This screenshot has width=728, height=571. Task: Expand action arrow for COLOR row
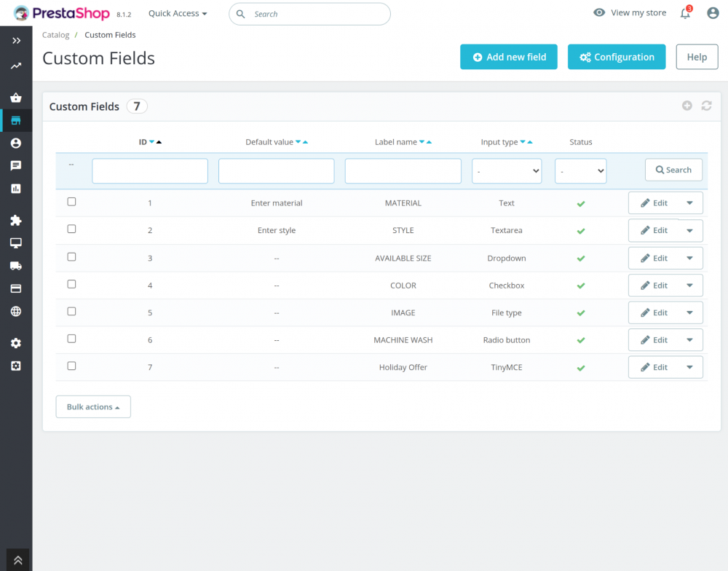(690, 285)
